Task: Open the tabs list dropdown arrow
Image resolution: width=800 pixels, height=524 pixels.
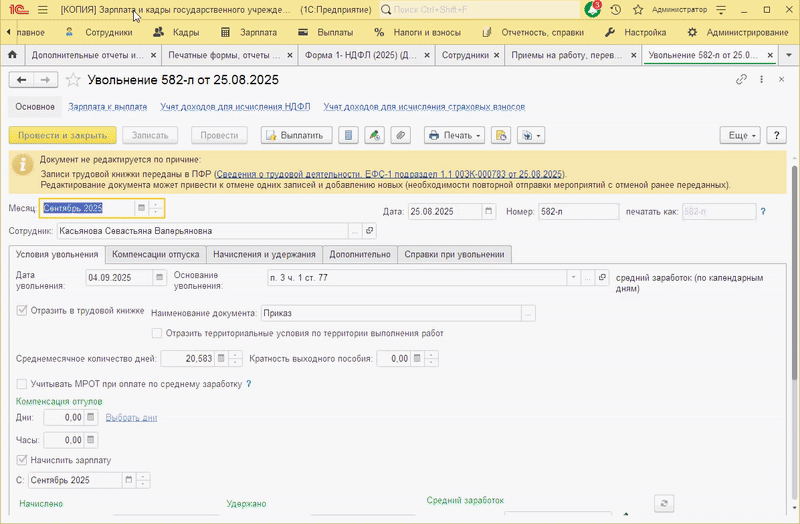Action: [x=789, y=55]
